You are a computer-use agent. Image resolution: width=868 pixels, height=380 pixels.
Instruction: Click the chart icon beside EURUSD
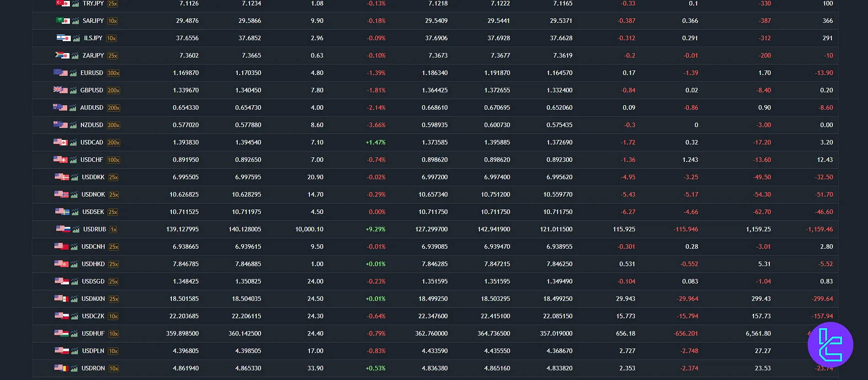tap(73, 73)
